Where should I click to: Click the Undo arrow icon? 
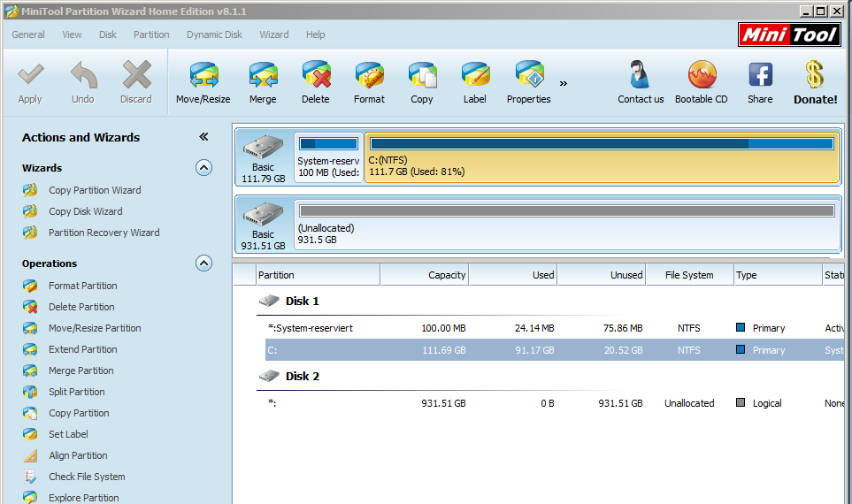tap(84, 74)
